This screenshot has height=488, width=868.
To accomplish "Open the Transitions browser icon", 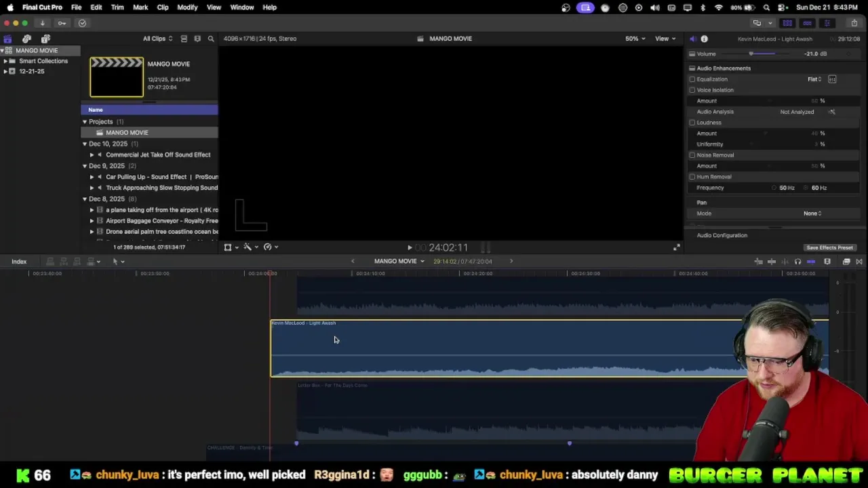I will [x=859, y=262].
